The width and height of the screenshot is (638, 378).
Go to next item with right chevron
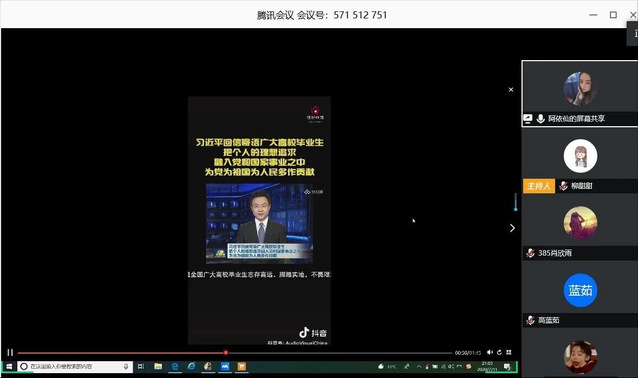click(512, 228)
